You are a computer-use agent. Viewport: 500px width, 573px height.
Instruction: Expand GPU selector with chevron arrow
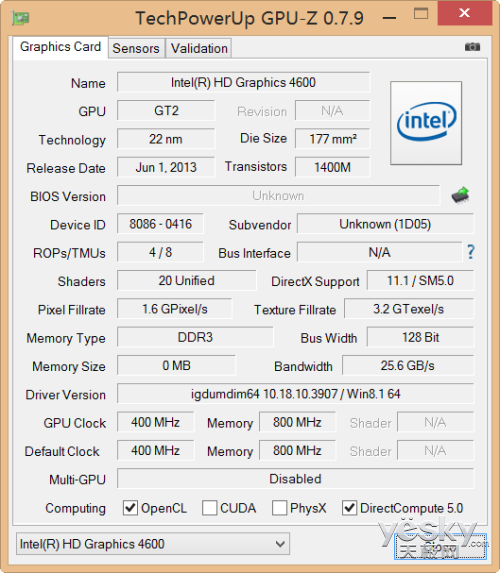(280, 544)
